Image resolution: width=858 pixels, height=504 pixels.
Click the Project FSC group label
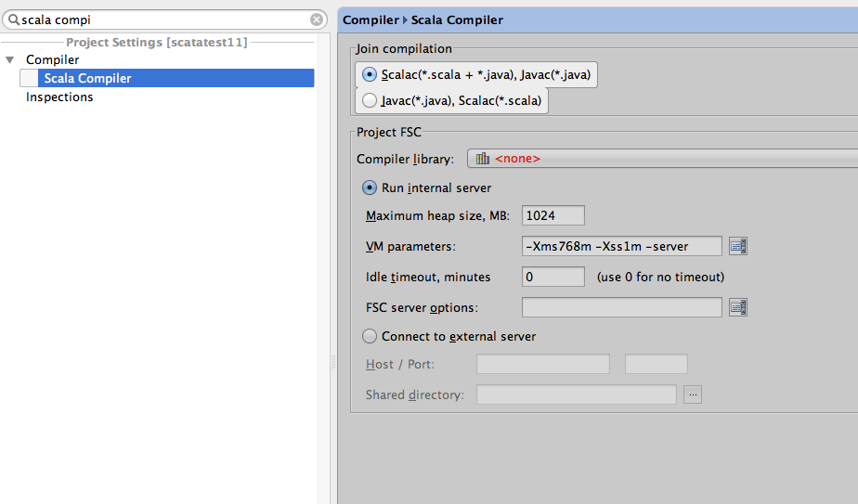click(x=388, y=132)
